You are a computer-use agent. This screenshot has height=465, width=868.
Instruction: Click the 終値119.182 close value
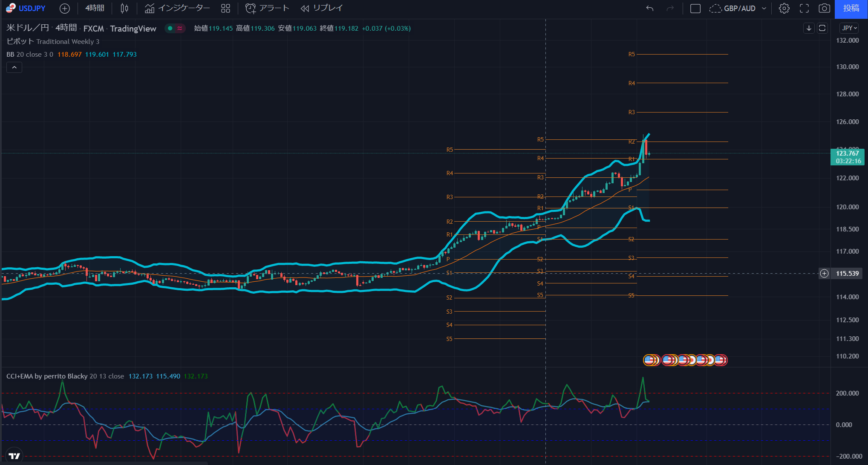(x=339, y=28)
